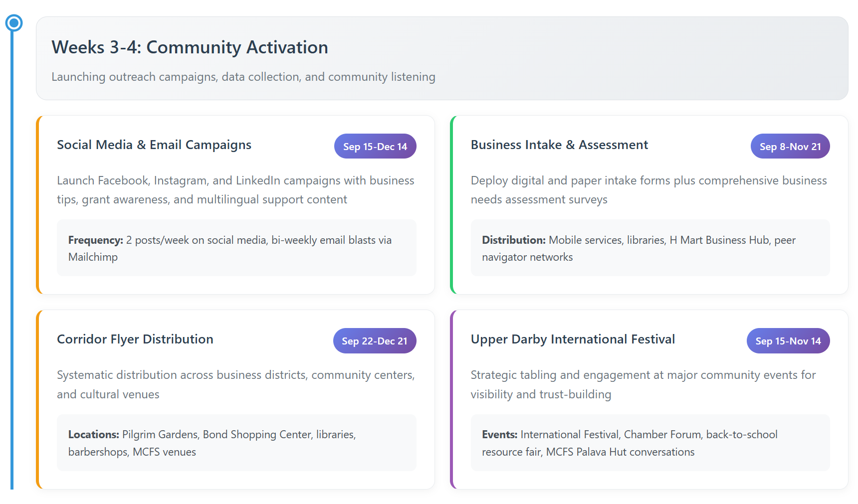
Task: Click the Sep 15-Nov 14 date badge
Action: tap(788, 341)
